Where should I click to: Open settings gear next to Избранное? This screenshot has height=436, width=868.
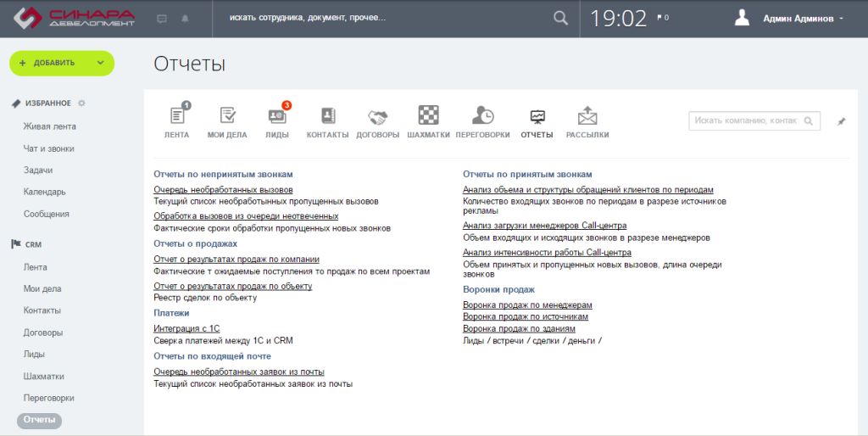click(82, 103)
